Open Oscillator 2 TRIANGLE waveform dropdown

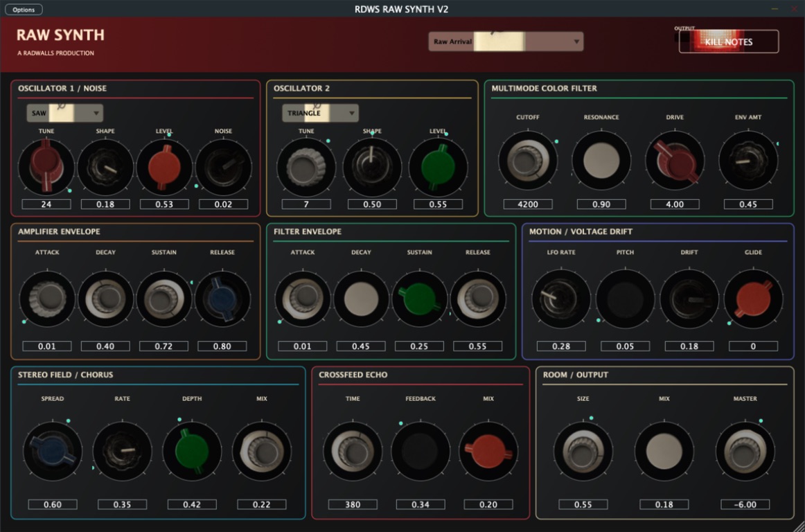pos(320,113)
